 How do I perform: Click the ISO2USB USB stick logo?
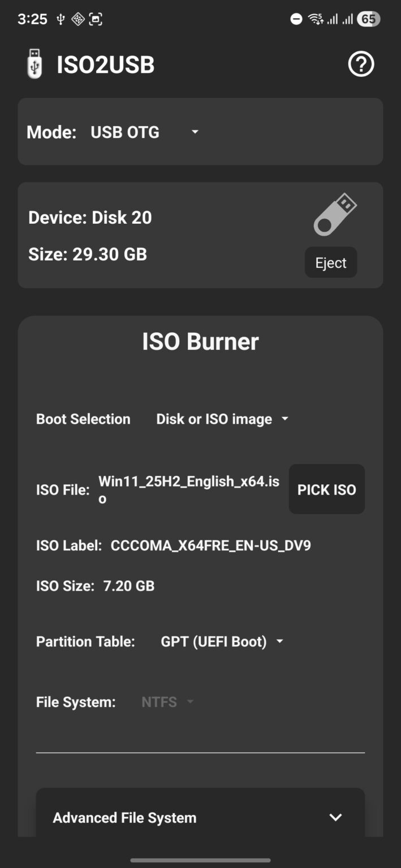34,64
